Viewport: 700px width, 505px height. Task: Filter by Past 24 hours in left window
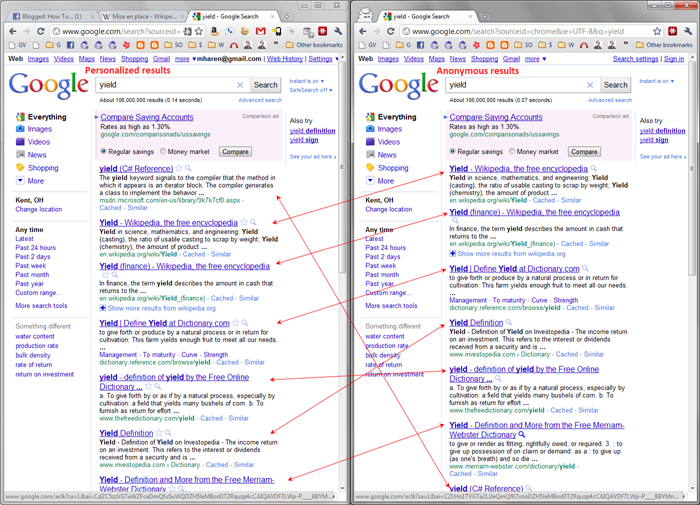coord(36,248)
